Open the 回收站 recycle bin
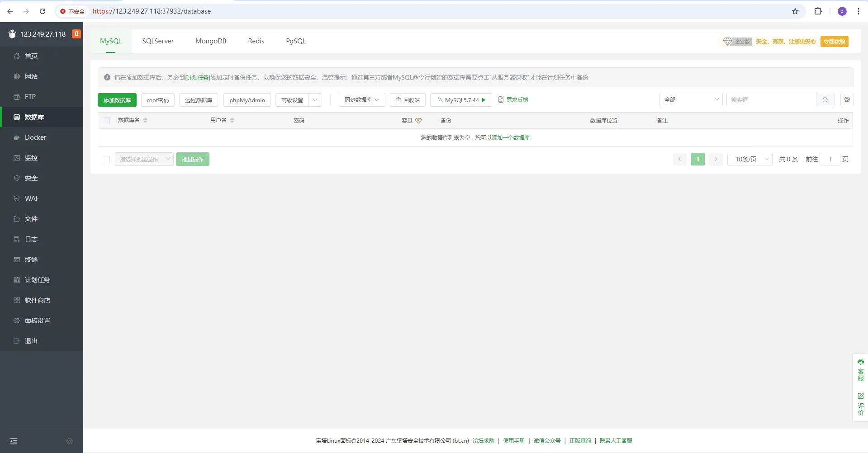This screenshot has width=868, height=453. tap(408, 100)
